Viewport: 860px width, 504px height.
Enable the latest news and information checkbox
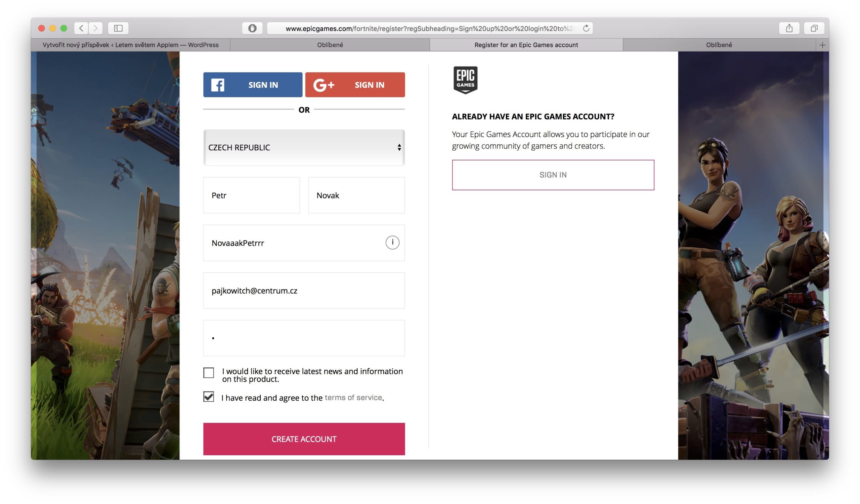pyautogui.click(x=209, y=372)
